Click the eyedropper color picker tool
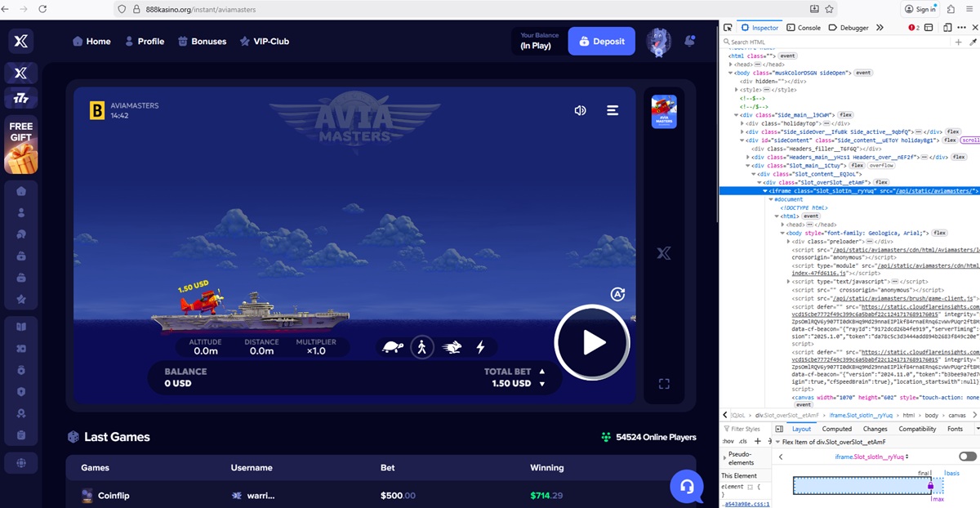This screenshot has width=980, height=508. [x=973, y=42]
